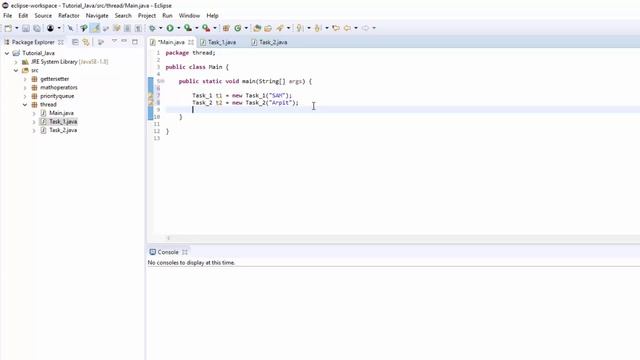Image resolution: width=640 pixels, height=360 pixels.
Task: Toggle Skip All Breakpoints icon
Action: coord(70,28)
